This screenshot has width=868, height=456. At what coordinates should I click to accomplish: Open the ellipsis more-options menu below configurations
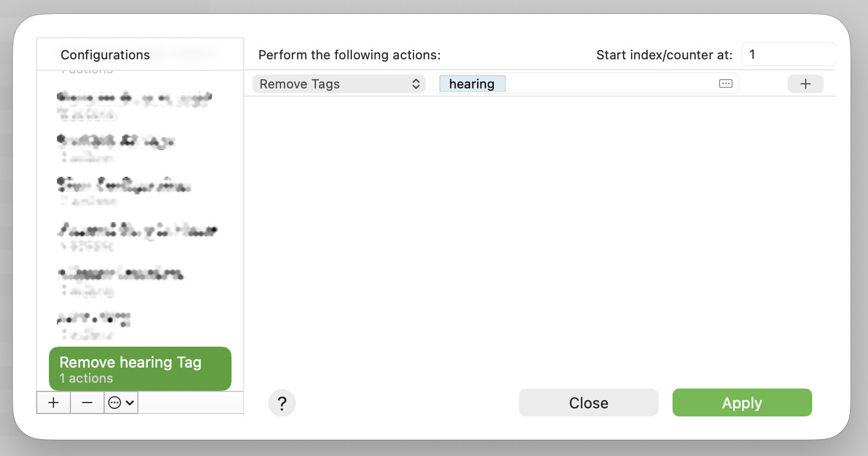[x=121, y=402]
